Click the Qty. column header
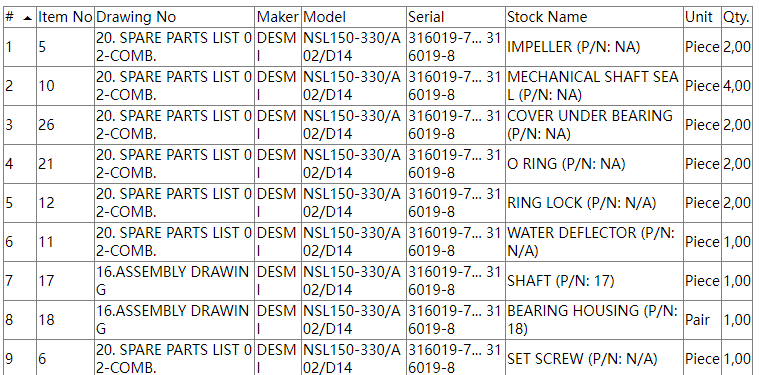The image size is (759, 375). click(x=736, y=17)
